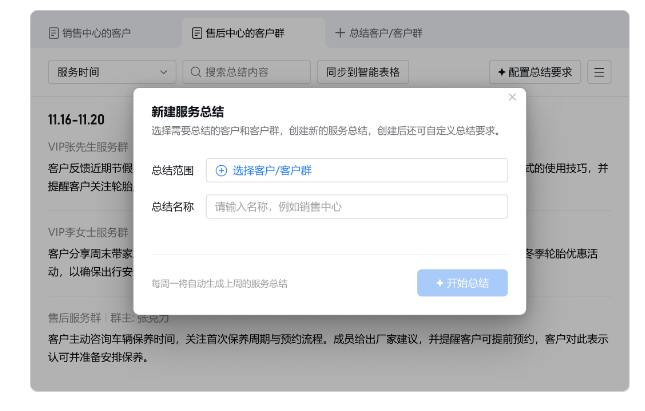Viewport: 645px width, 411px height.
Task: Click the plus icon for adding 总结客户/客户群
Action: (340, 33)
